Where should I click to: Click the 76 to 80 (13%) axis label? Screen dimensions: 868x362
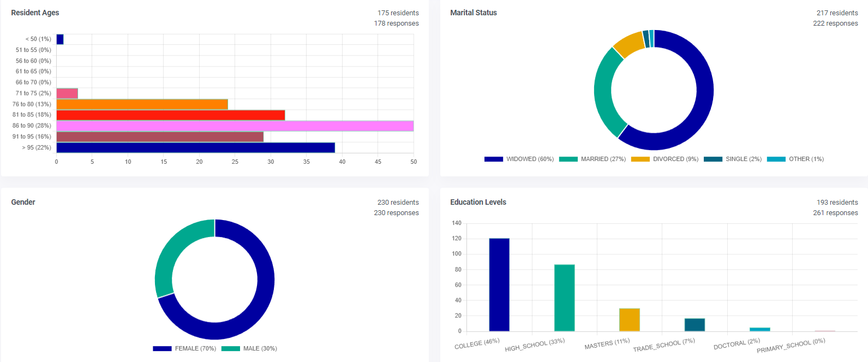pos(32,104)
